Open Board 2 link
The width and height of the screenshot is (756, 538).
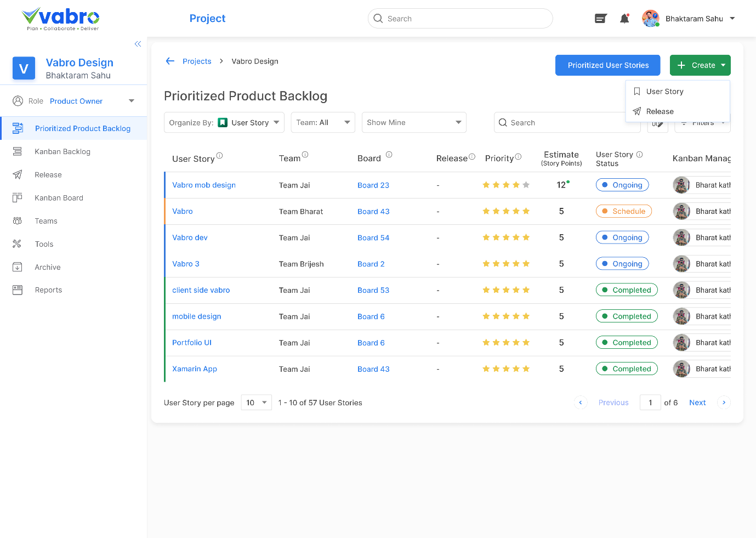pyautogui.click(x=371, y=264)
